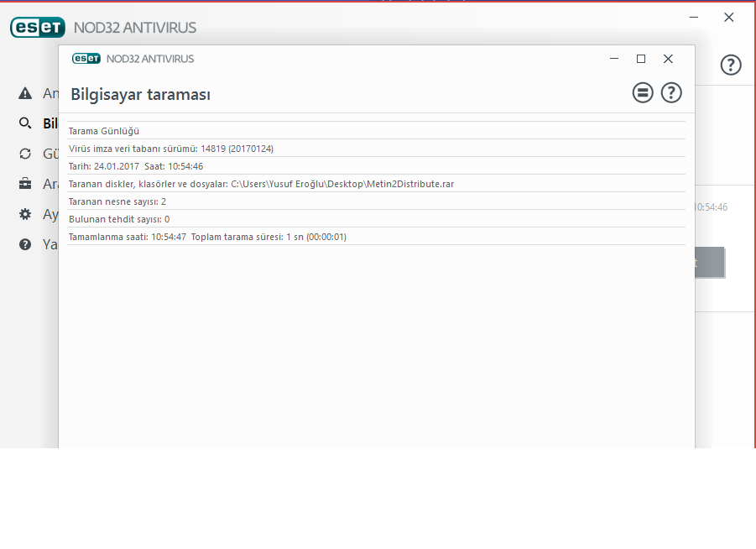The height and width of the screenshot is (549, 756).
Task: Close the Bilgisayar taraması scan window
Action: coord(668,59)
